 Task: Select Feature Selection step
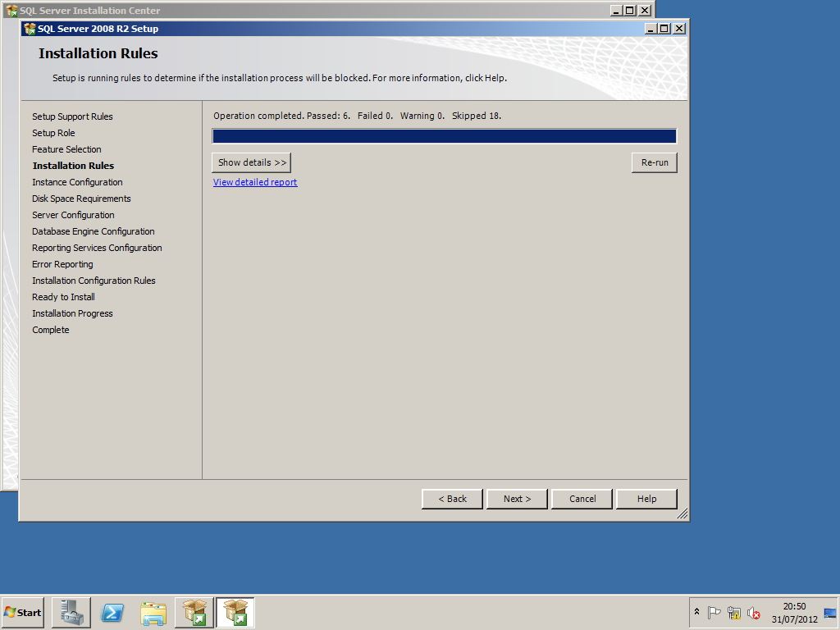click(66, 149)
